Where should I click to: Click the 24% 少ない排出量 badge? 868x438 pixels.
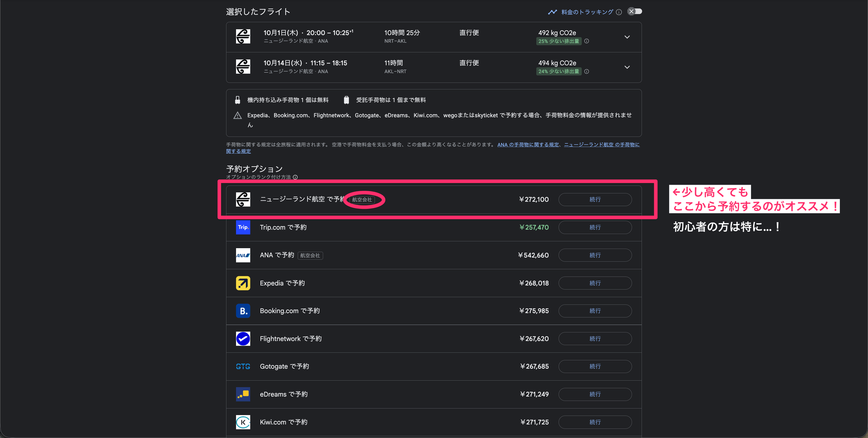[x=559, y=72]
